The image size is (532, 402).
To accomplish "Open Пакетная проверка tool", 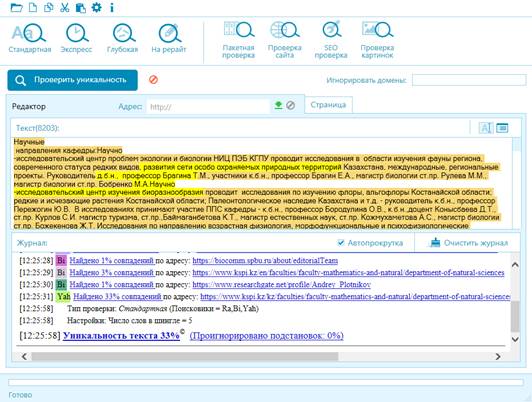I will click(x=239, y=40).
